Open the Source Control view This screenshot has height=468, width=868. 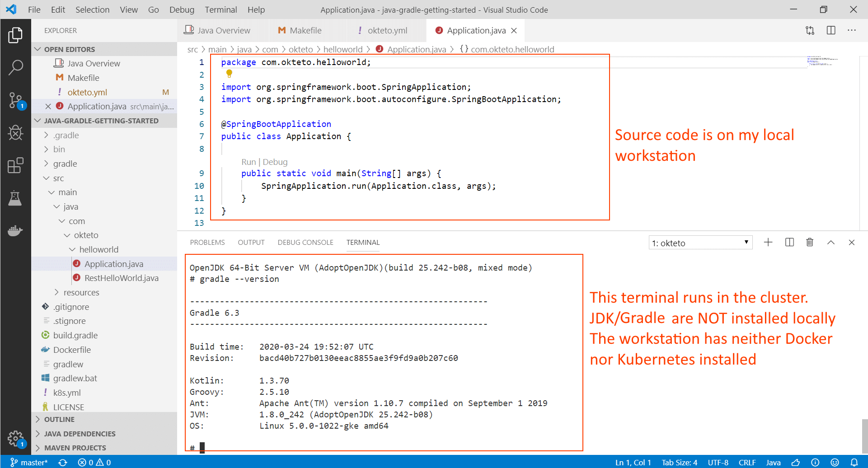click(x=15, y=100)
